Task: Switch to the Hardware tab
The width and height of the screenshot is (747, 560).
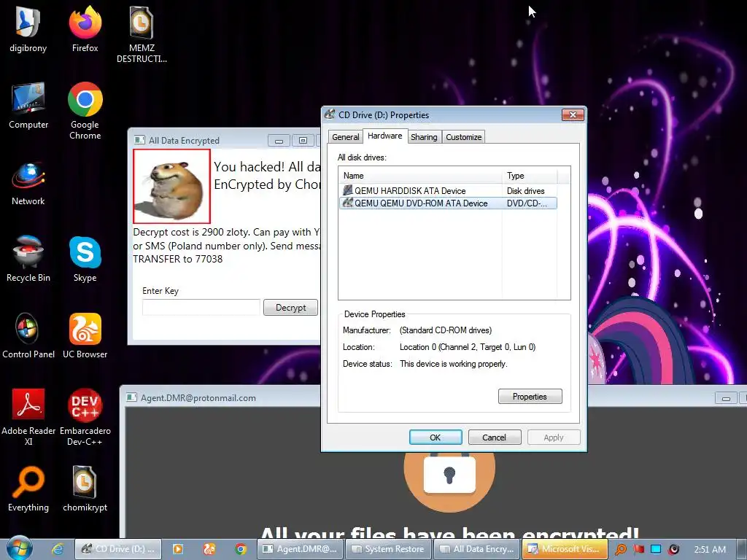Action: pos(385,136)
